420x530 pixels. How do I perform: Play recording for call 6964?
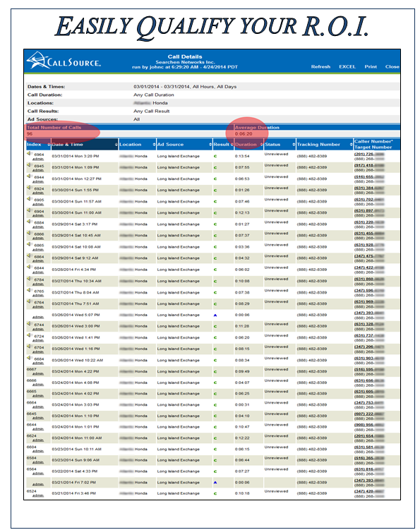pyautogui.click(x=30, y=154)
